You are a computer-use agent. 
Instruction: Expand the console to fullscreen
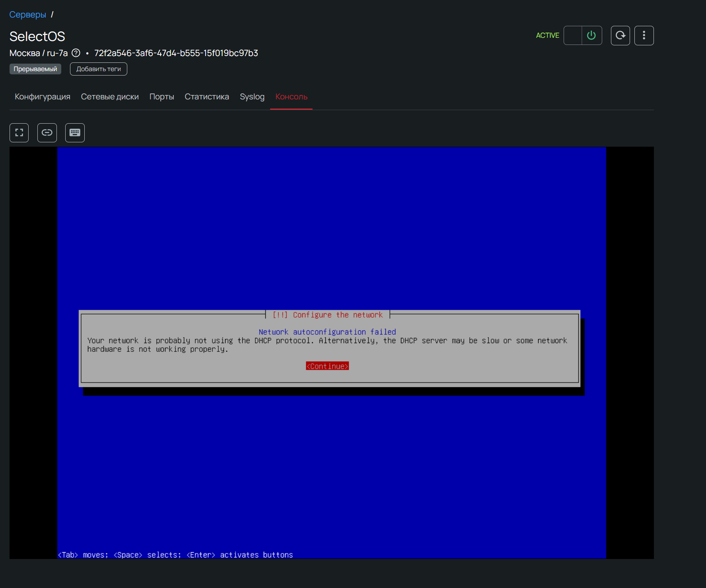pos(19,133)
